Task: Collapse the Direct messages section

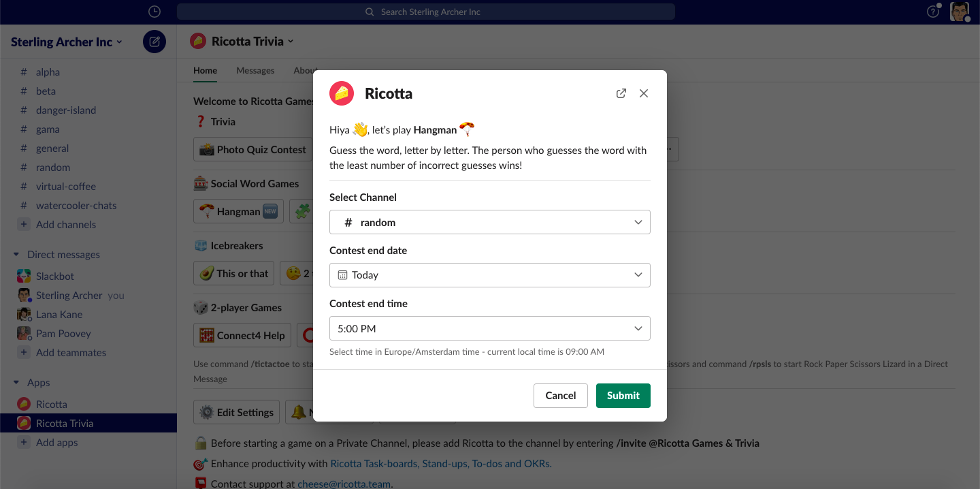Action: 16,255
